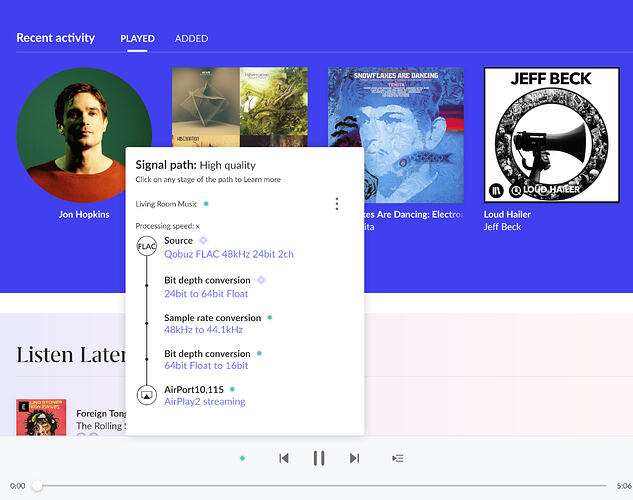Screen dimensions: 633x500
Task: Open the Loud Hailer album cover
Action: point(551,135)
